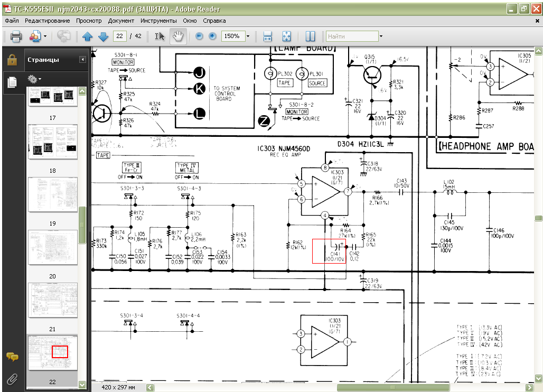This screenshot has width=543, height=392.
Task: Open the Инструменты menu
Action: point(158,21)
